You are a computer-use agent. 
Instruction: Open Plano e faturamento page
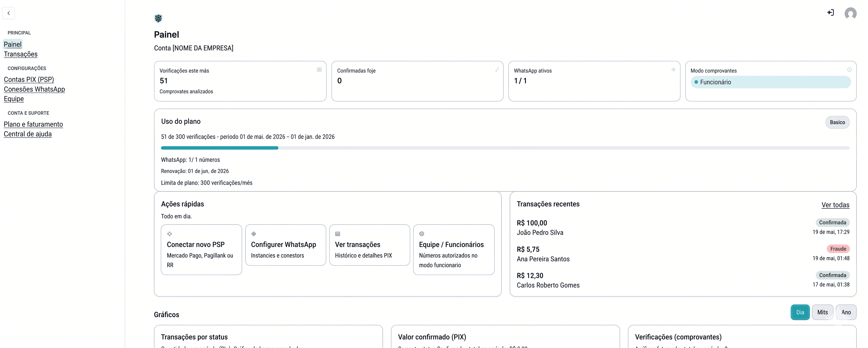coord(33,124)
